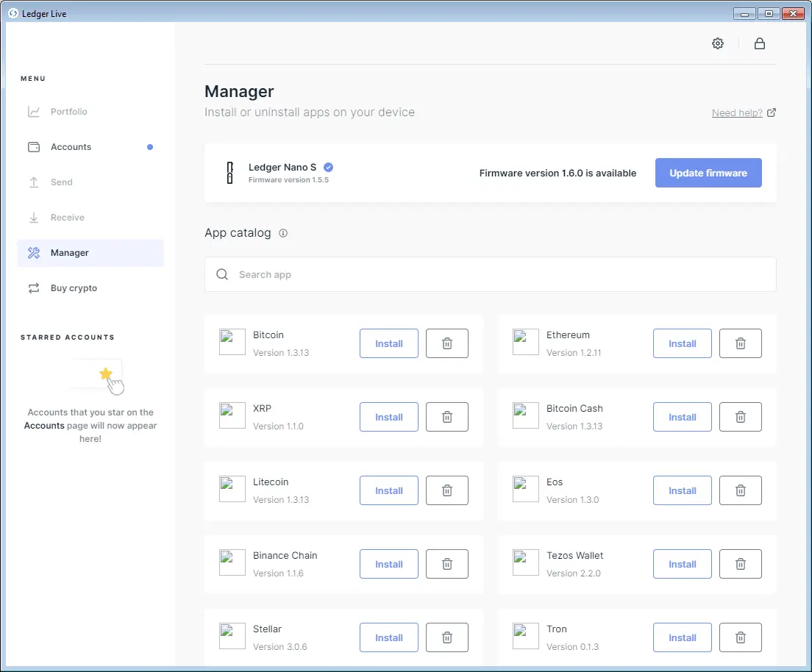Install the Litecoin app
The image size is (812, 672).
click(x=389, y=490)
